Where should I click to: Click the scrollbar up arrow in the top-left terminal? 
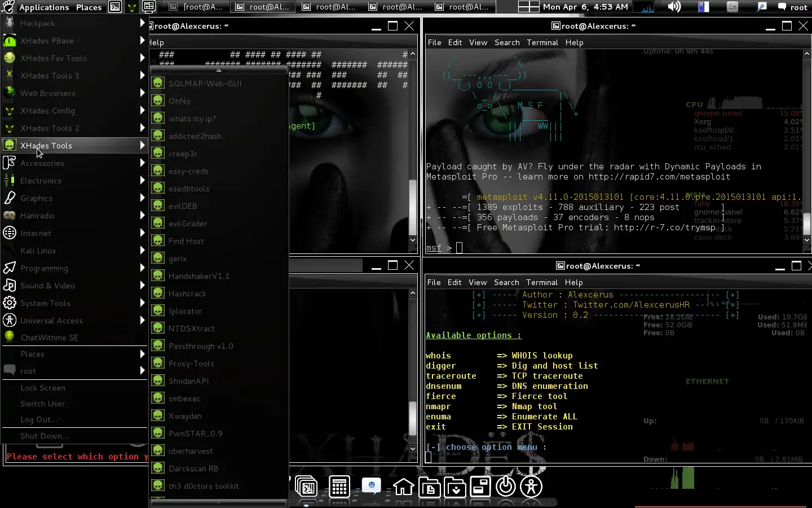pos(413,54)
